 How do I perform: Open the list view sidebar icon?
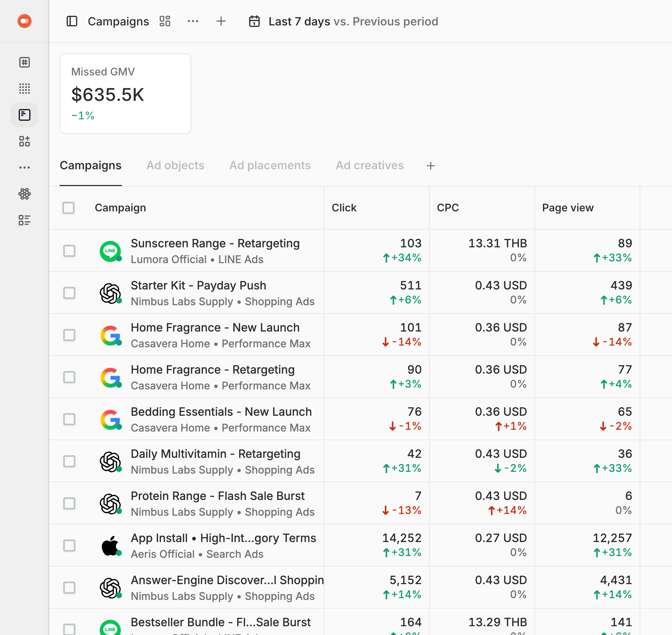[24, 220]
